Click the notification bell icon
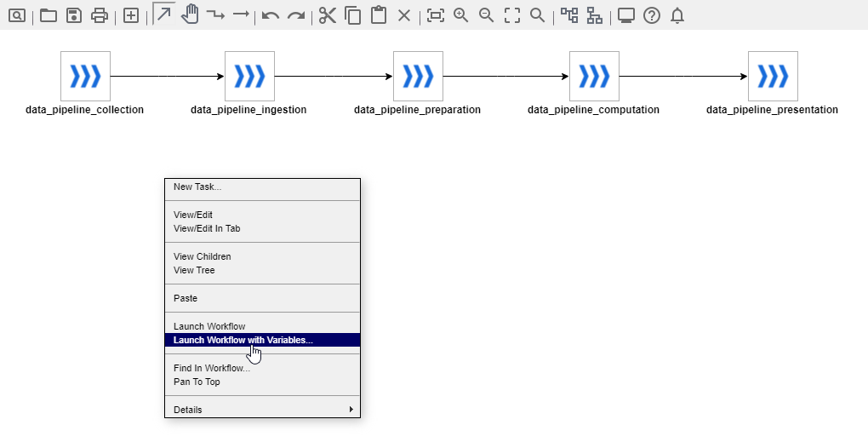Image resolution: width=868 pixels, height=448 pixels. click(x=677, y=15)
